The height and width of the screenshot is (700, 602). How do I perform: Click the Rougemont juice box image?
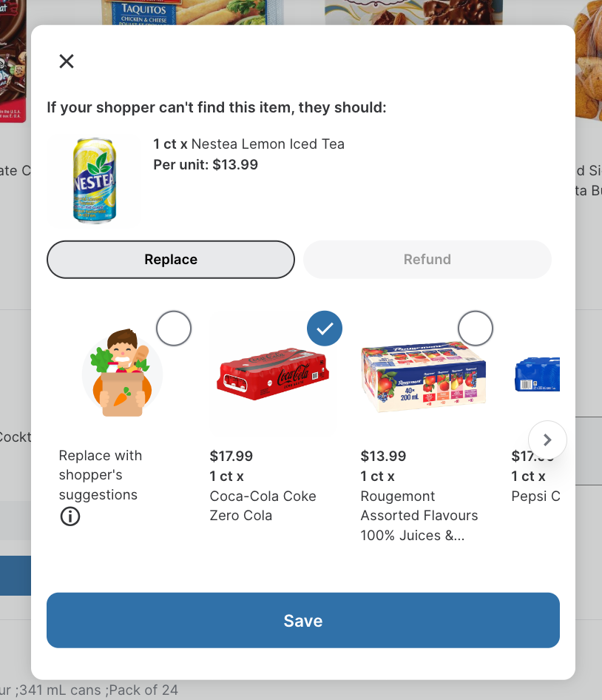point(424,377)
